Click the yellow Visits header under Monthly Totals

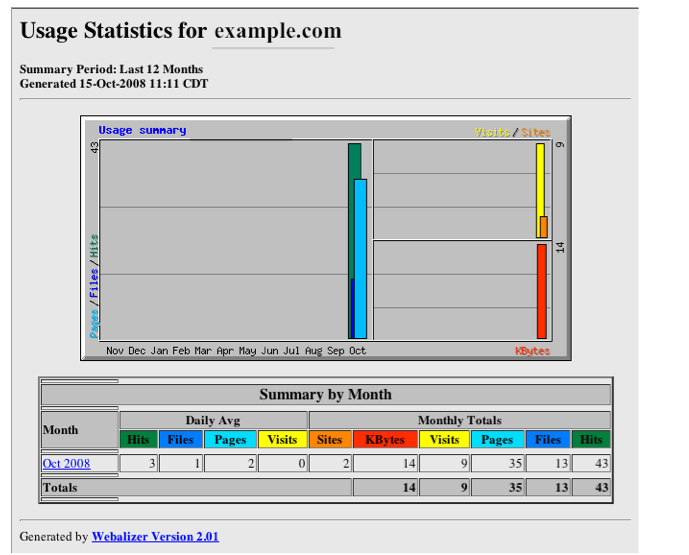point(444,439)
